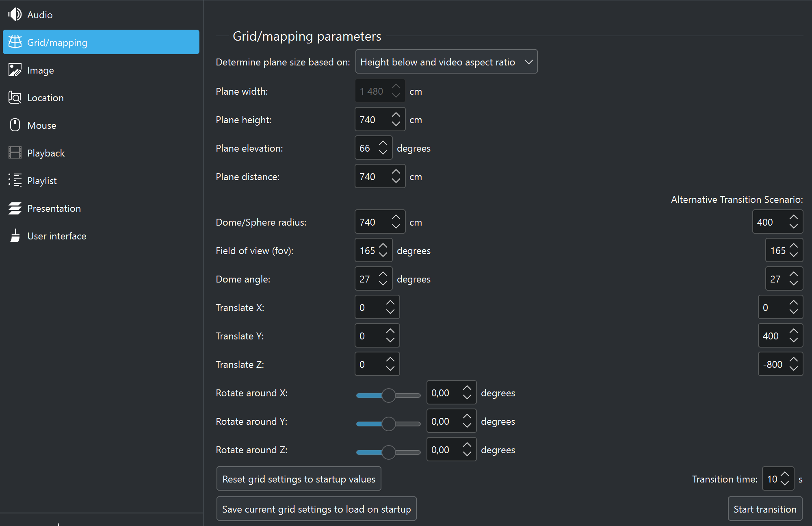Click the Location section icon
Viewport: 812px width, 526px height.
click(x=14, y=98)
